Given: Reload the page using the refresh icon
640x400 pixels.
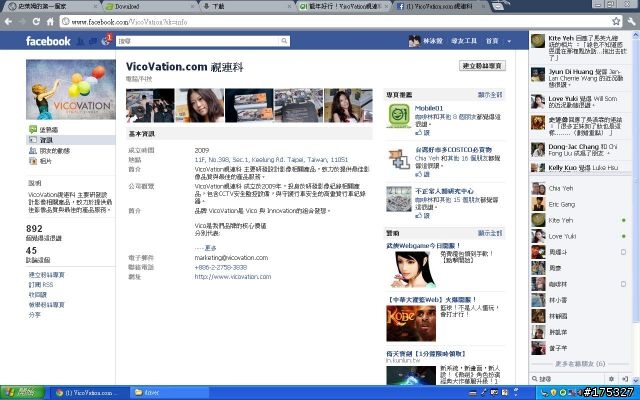Looking at the screenshot, I should pyautogui.click(x=36, y=21).
